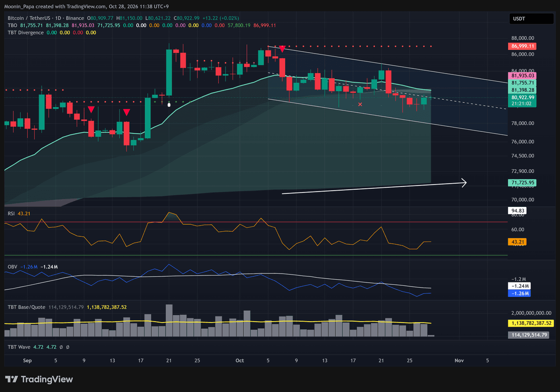Click the Sep label on the time axis

click(x=27, y=360)
